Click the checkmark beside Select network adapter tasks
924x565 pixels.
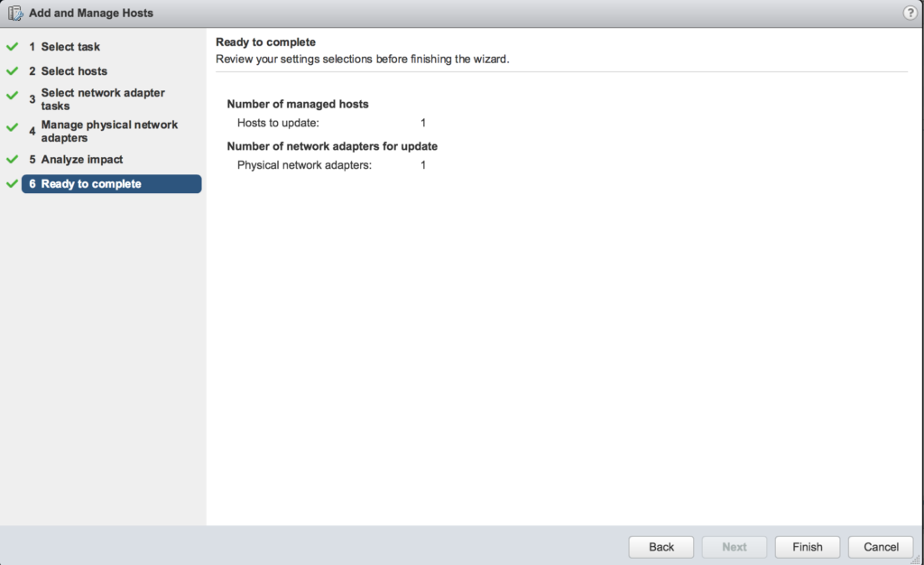(13, 95)
